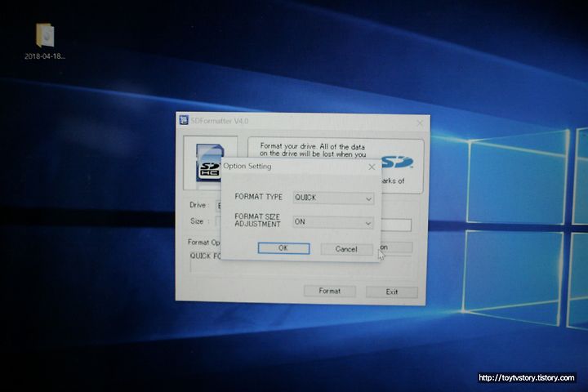Click the Exit button in SDFormatter
The height and width of the screenshot is (392, 588).
tap(392, 292)
